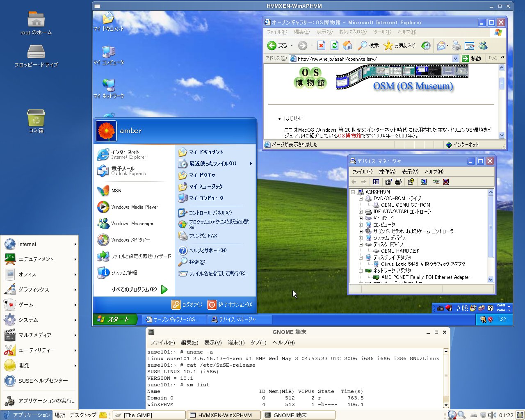The width and height of the screenshot is (525, 420).
Task: Click XP スタート button
Action: coord(115,320)
